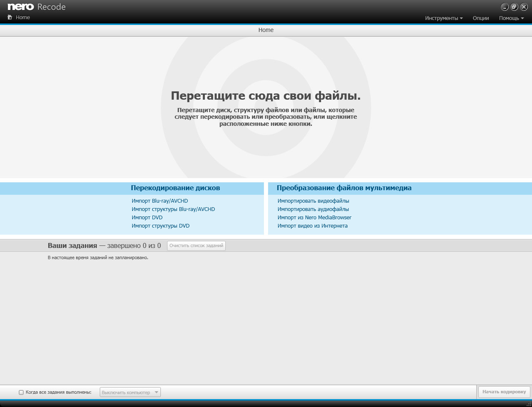Click the Home house icon

(10, 17)
